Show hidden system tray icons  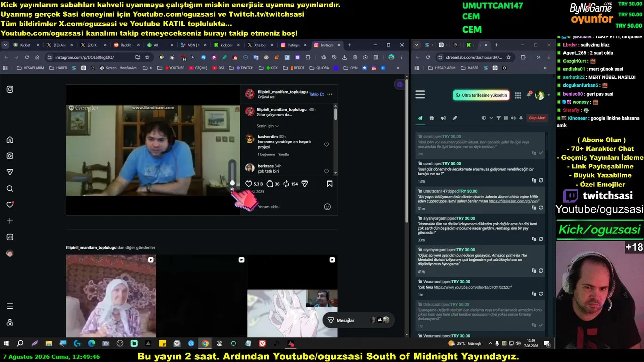pyautogui.click(x=491, y=344)
